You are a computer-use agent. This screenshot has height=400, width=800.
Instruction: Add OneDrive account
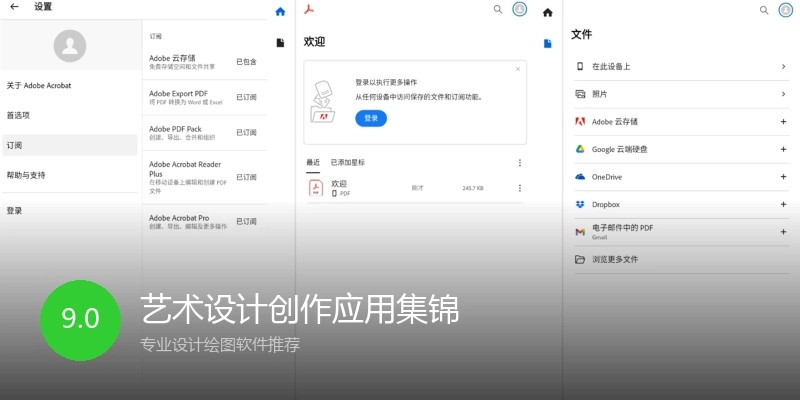coord(784,177)
